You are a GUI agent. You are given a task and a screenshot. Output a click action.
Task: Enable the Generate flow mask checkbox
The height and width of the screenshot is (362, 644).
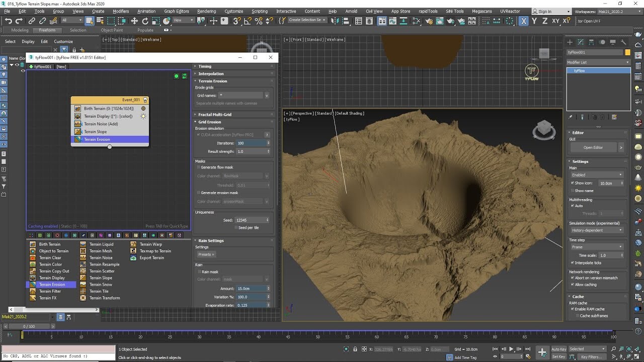199,167
